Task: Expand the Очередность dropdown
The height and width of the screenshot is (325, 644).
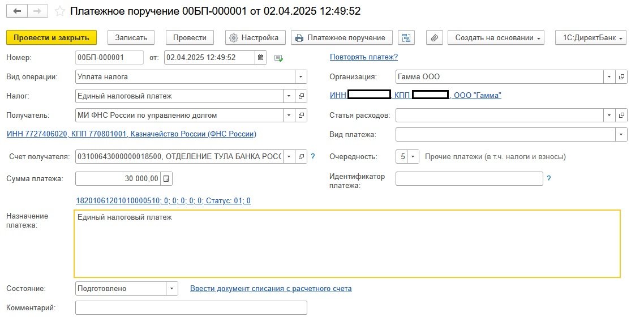Action: coord(414,157)
